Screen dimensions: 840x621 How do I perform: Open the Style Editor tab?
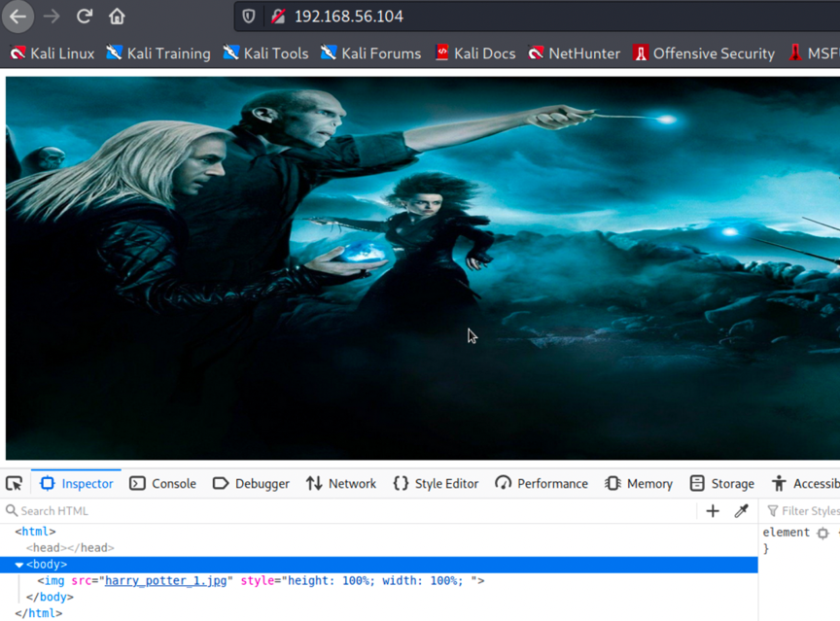click(x=436, y=483)
